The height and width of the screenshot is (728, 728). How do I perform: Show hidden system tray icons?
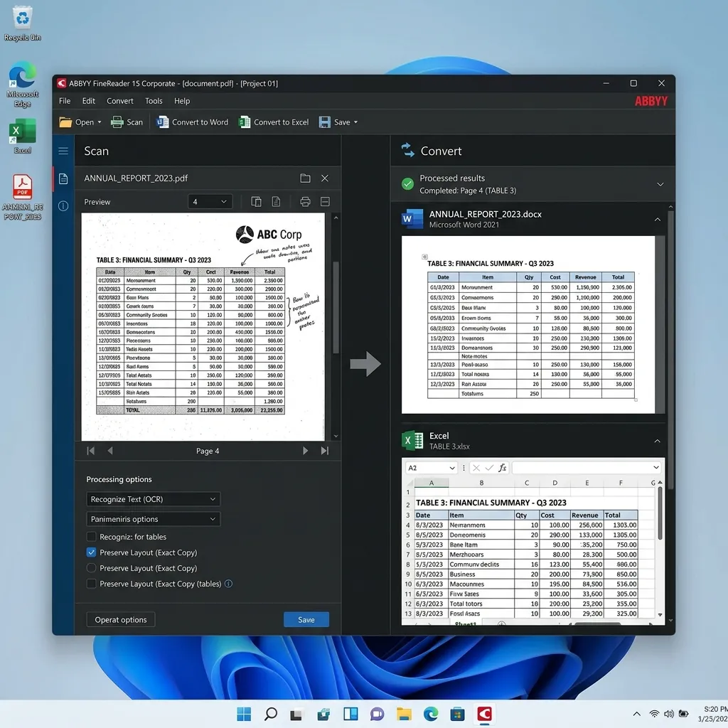pyautogui.click(x=637, y=714)
